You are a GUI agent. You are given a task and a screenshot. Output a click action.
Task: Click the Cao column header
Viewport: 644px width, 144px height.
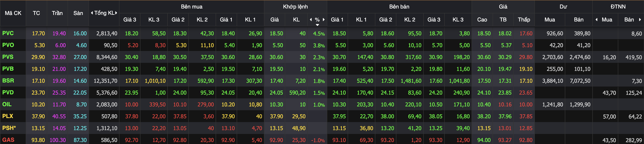482,19
